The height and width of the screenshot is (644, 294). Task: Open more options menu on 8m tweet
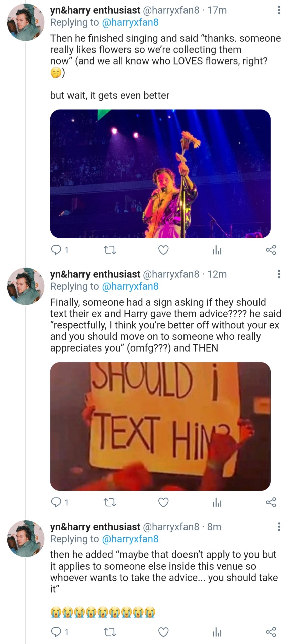tap(279, 527)
